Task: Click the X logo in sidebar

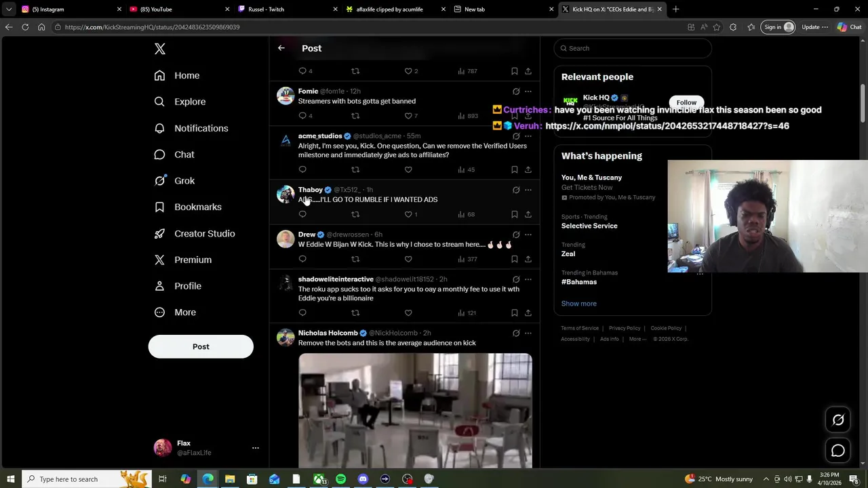Action: coord(160,49)
